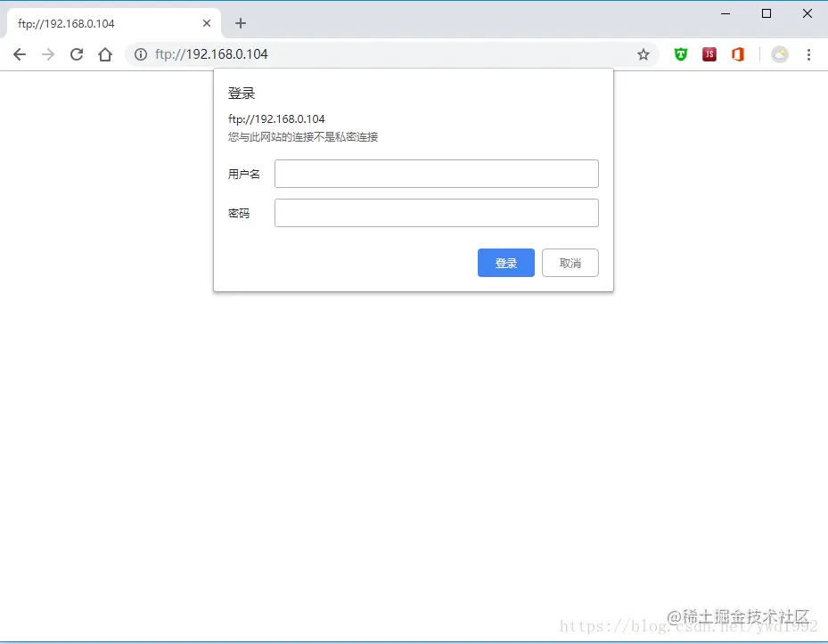This screenshot has height=644, width=828.
Task: Bookmark this page with the star icon
Action: tap(644, 53)
